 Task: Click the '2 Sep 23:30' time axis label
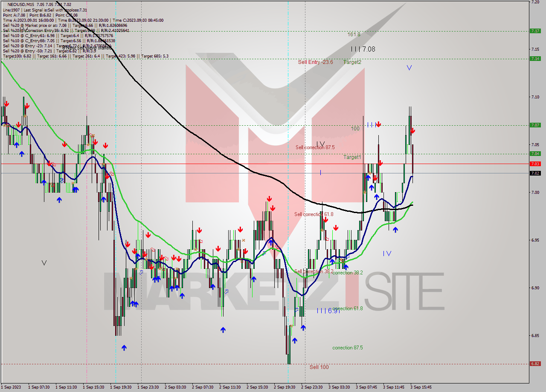click(311, 387)
